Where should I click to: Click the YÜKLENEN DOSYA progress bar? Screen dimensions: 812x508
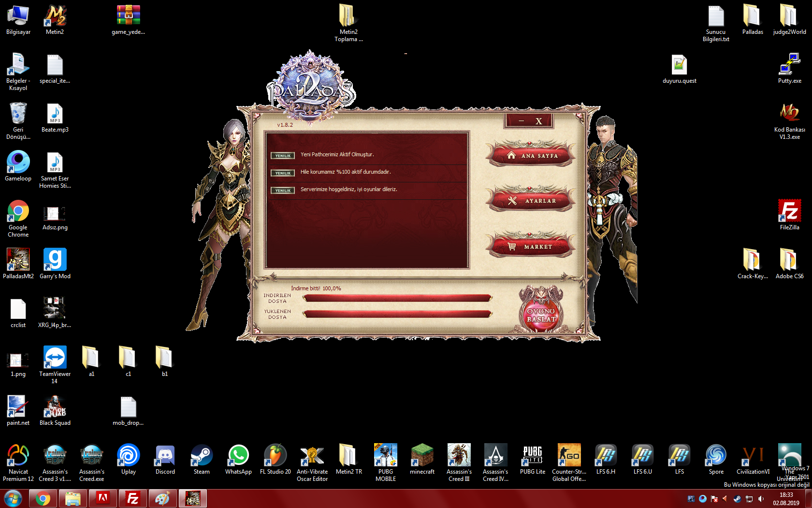pos(397,314)
